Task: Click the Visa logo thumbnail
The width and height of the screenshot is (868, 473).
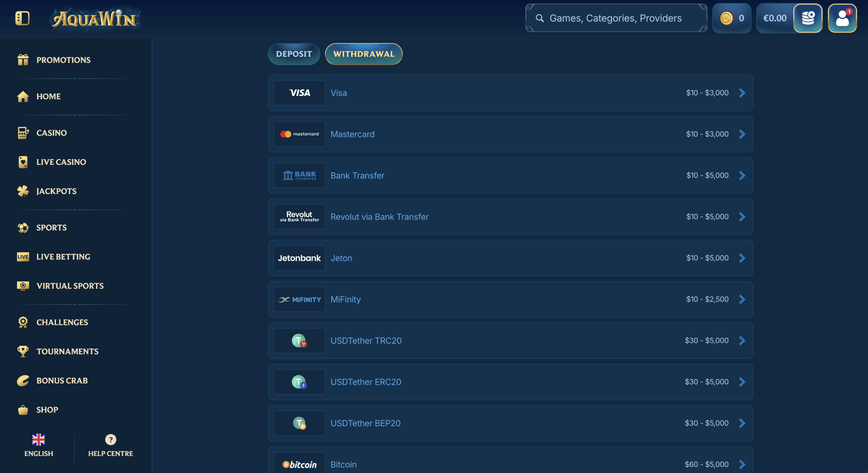Action: (299, 93)
